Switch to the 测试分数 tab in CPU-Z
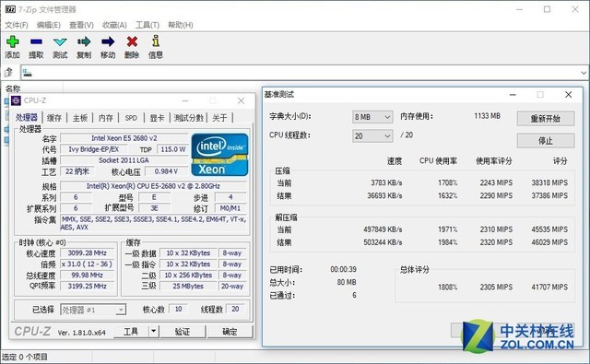 pos(188,118)
